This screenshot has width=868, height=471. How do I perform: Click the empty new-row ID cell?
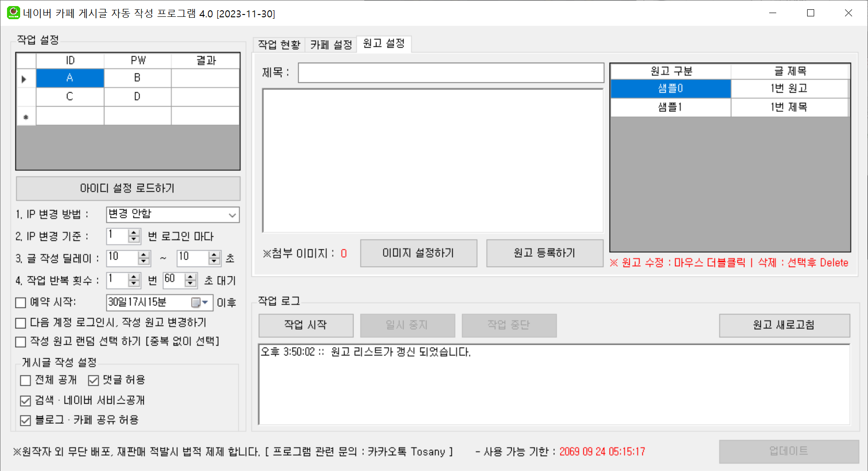point(70,116)
